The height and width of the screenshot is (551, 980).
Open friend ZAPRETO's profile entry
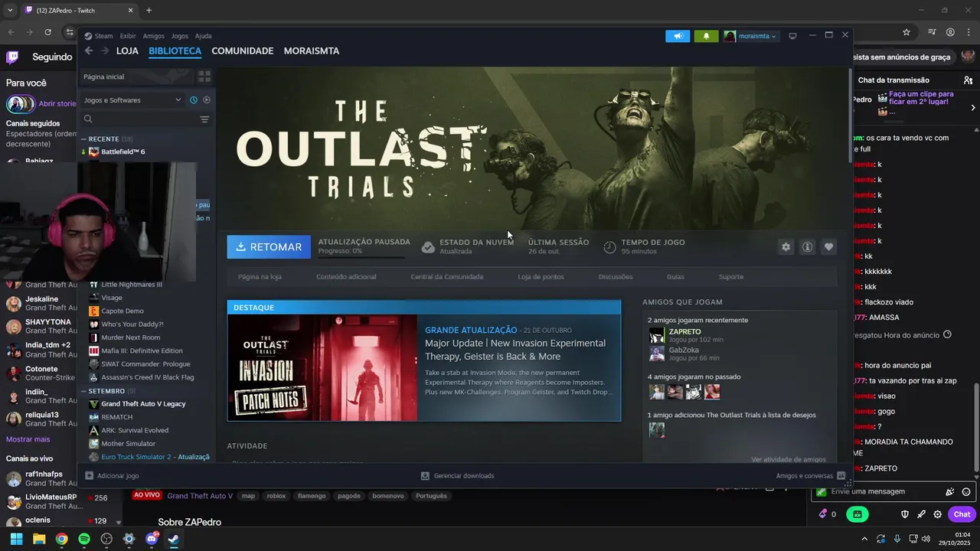pos(685,335)
